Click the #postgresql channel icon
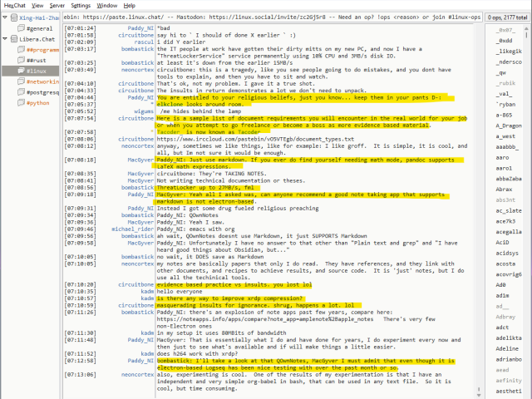 pyautogui.click(x=19, y=93)
